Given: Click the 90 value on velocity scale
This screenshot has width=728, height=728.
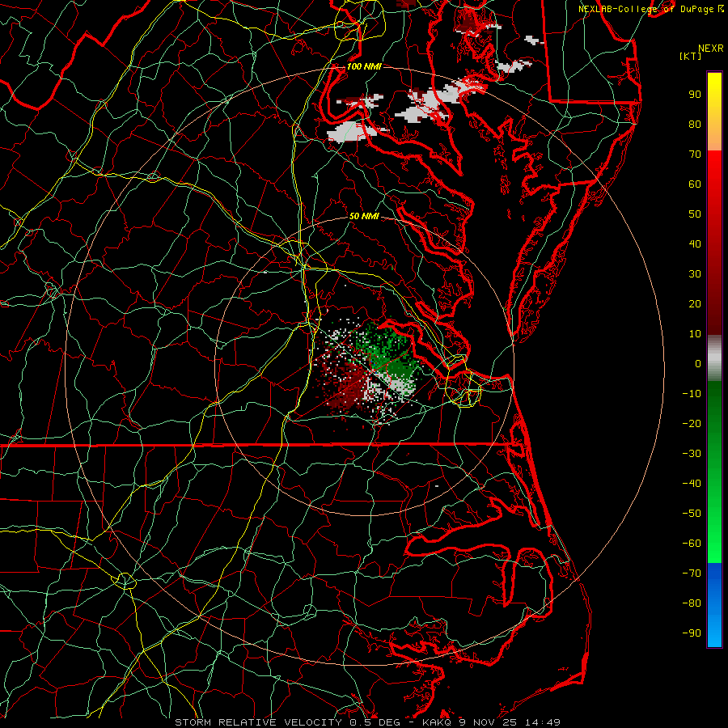Looking at the screenshot, I should click(x=695, y=95).
